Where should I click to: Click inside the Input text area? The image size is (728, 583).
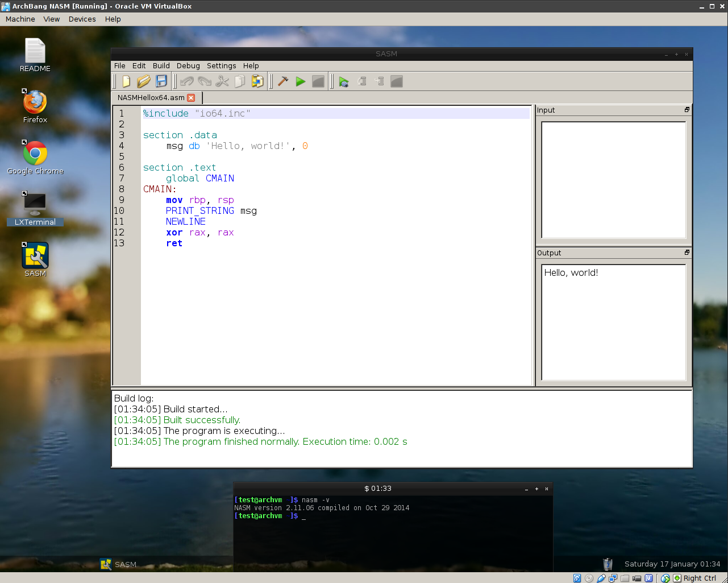[614, 180]
